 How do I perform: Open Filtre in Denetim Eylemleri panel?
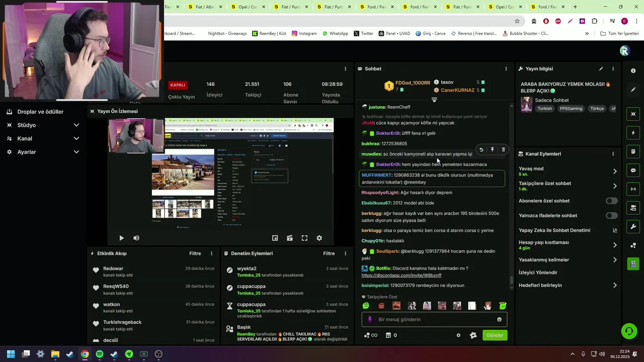[x=329, y=253]
